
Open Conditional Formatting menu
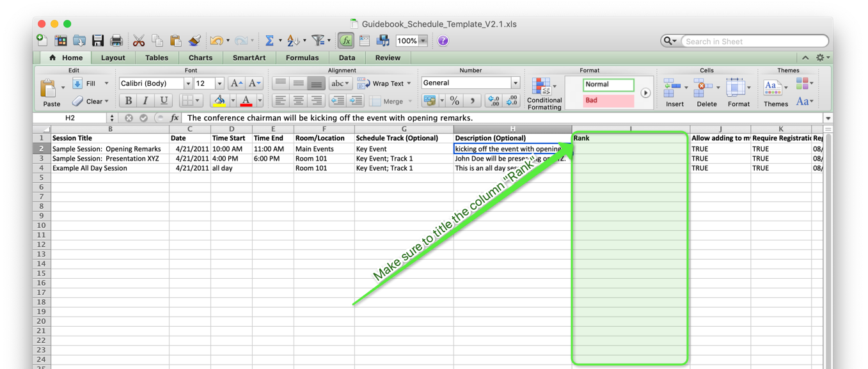pyautogui.click(x=544, y=93)
